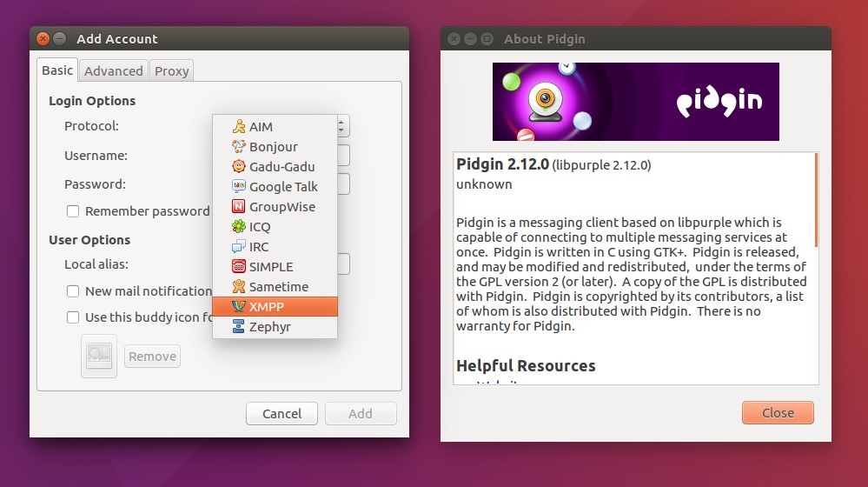
Task: Minimize the Add Account window
Action: (x=60, y=39)
